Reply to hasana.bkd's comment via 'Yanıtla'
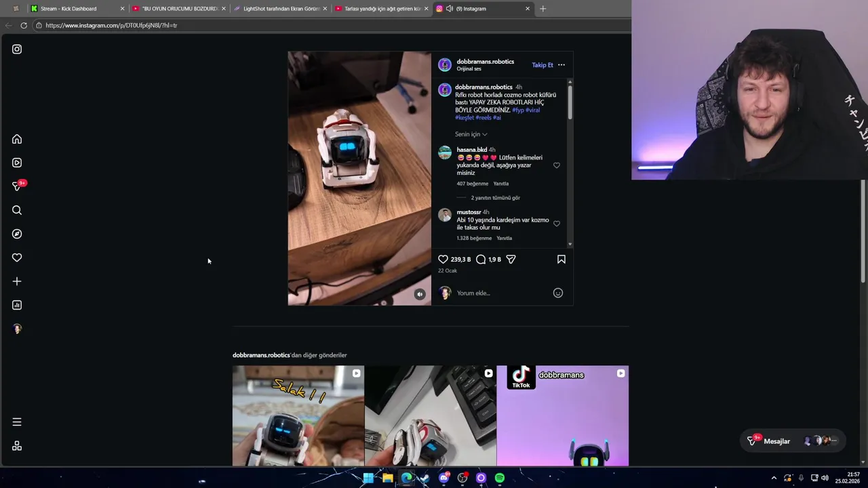The height and width of the screenshot is (488, 868). (501, 184)
